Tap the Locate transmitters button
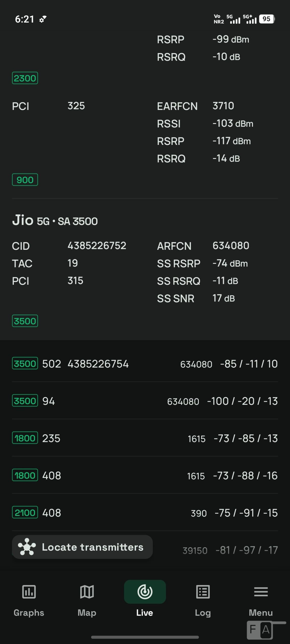This screenshot has height=644, width=290. [82, 547]
